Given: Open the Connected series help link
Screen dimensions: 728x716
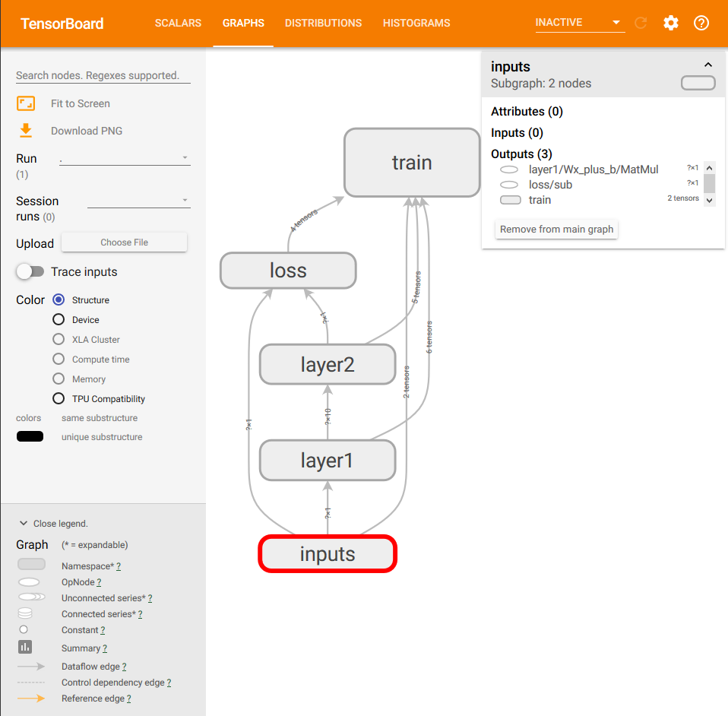Looking at the screenshot, I should pyautogui.click(x=141, y=614).
